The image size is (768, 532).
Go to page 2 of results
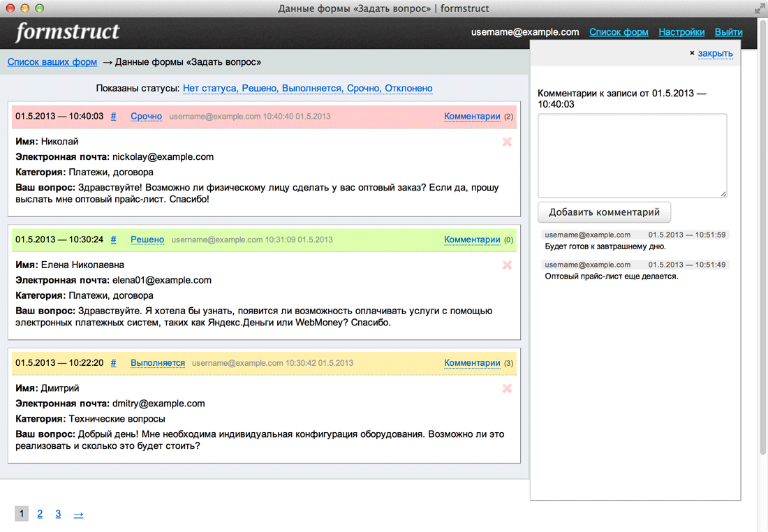40,514
